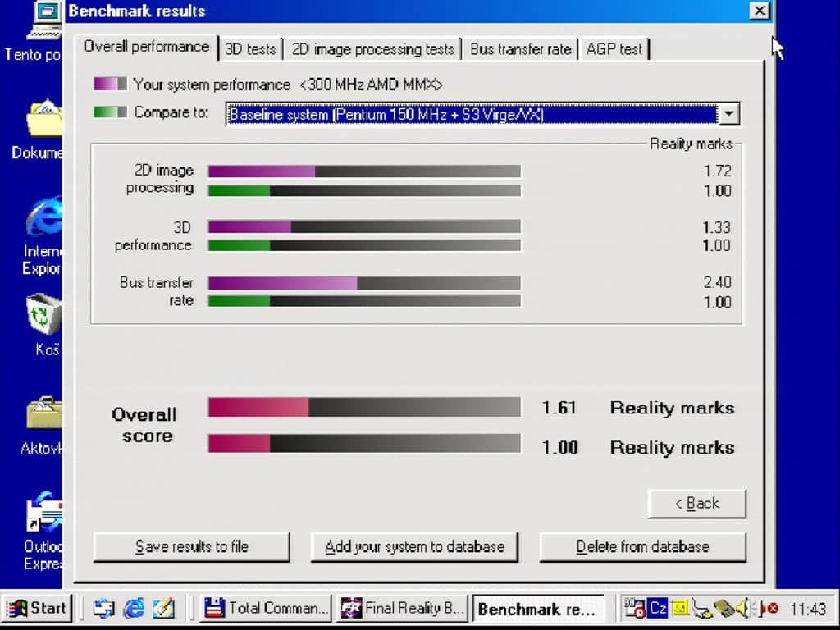This screenshot has height=630, width=840.
Task: Select the Overall performance tab
Action: point(146,47)
